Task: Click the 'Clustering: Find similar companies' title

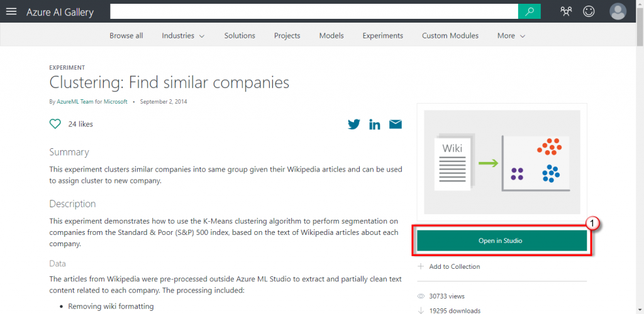Action: [x=169, y=83]
